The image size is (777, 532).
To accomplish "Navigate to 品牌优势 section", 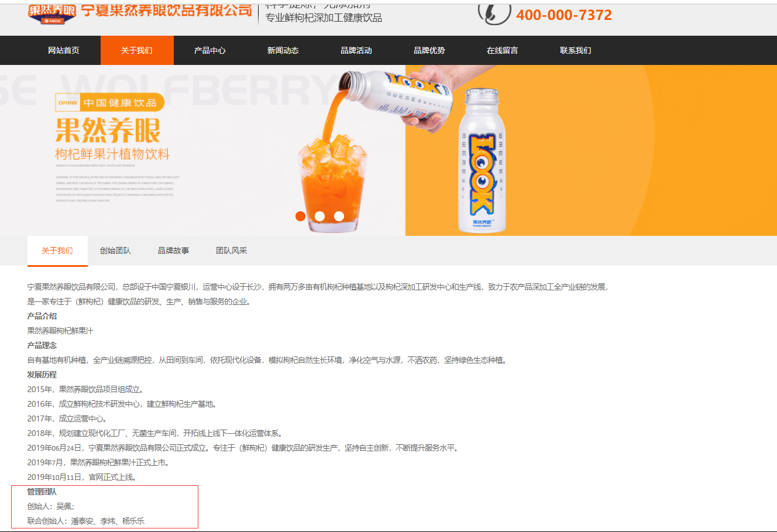I will click(429, 50).
